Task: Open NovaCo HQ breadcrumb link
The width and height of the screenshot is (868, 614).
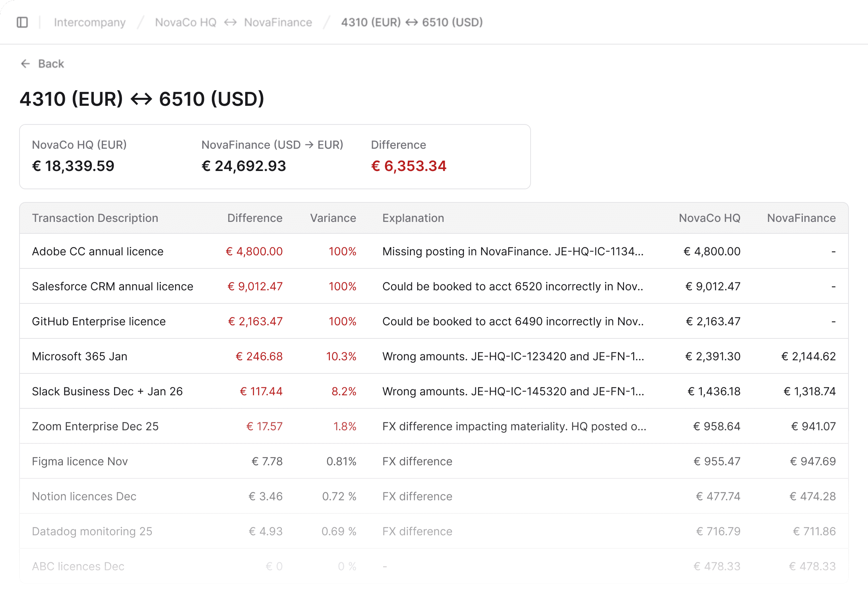Action: pyautogui.click(x=186, y=22)
